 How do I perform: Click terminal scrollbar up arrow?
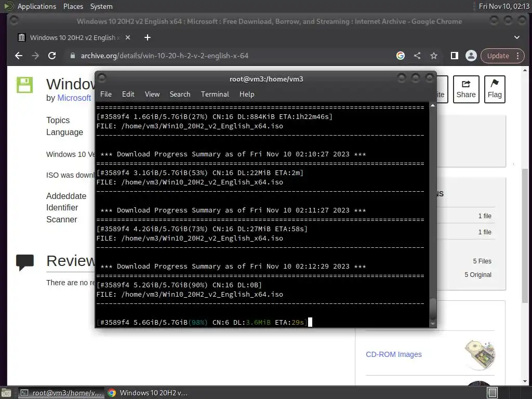(433, 105)
